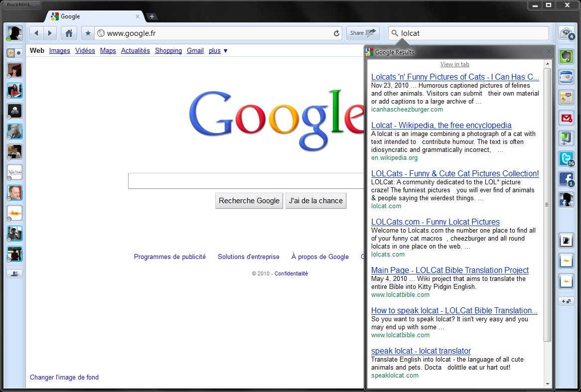Open the Facebook profile silhouette feed icon
581x392 pixels.
coord(566,200)
